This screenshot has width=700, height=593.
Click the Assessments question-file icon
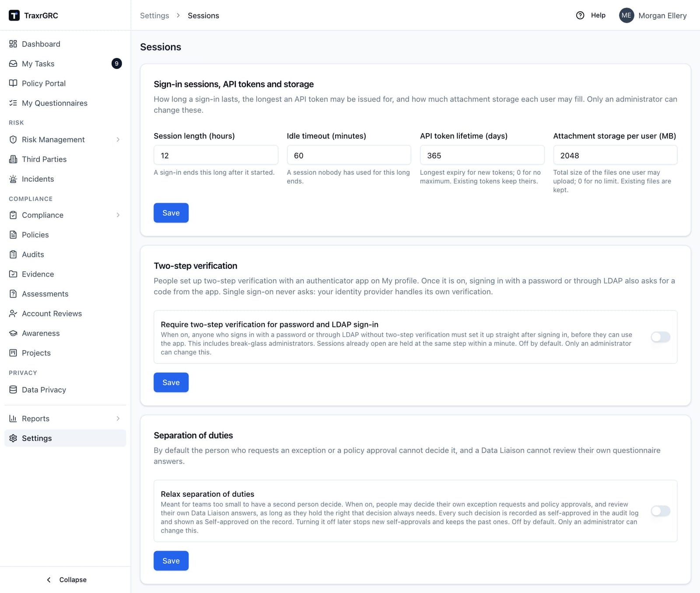tap(13, 294)
